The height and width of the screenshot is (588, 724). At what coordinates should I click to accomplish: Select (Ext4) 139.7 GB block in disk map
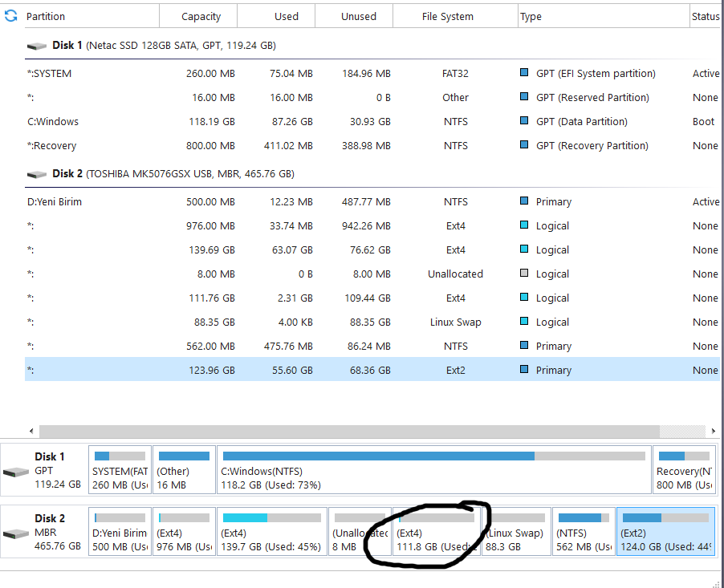coord(272,531)
